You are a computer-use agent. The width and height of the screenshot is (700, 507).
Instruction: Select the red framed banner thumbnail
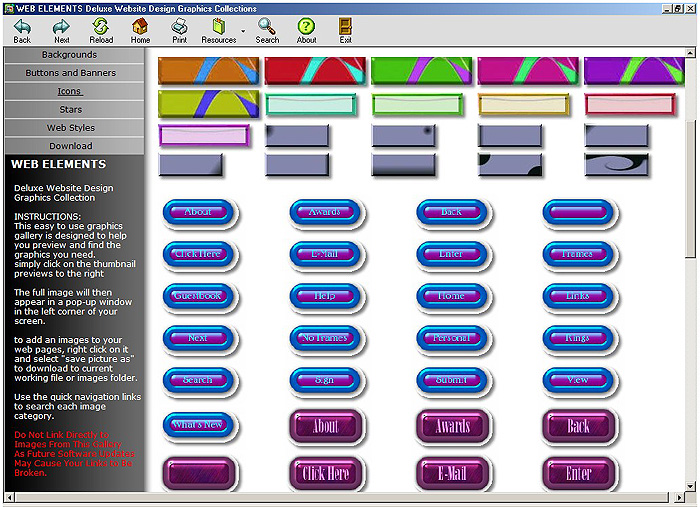[x=630, y=105]
